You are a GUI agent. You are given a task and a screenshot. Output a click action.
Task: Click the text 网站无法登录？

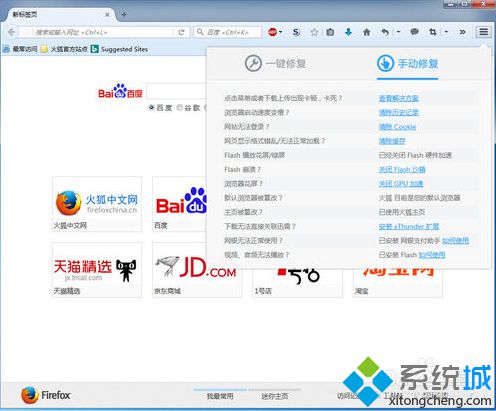[x=247, y=127]
